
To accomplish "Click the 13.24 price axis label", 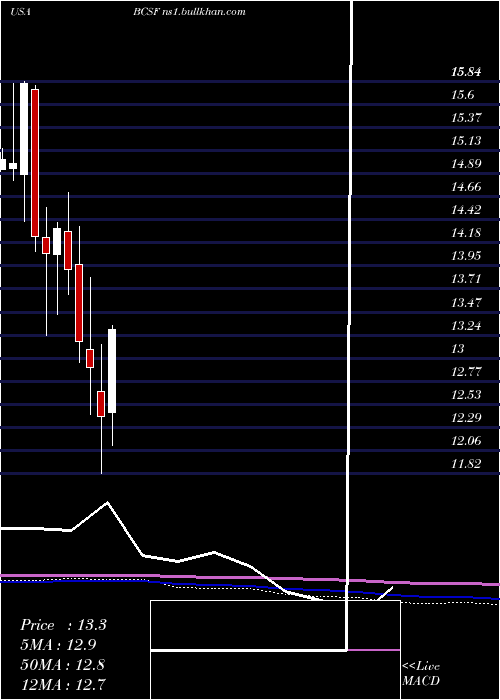I will [466, 326].
